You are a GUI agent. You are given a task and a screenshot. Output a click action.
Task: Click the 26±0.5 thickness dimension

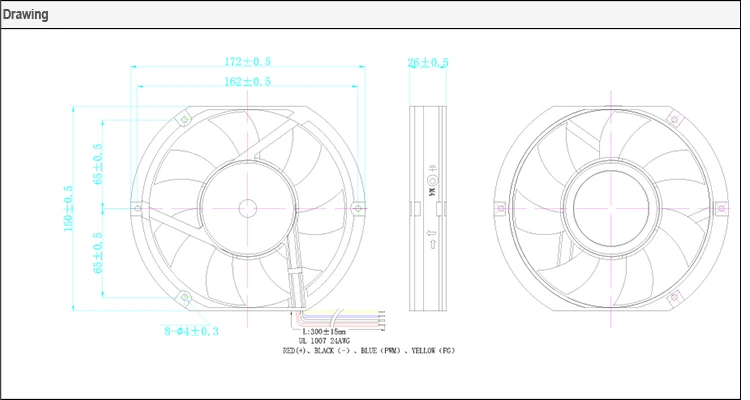pyautogui.click(x=428, y=63)
